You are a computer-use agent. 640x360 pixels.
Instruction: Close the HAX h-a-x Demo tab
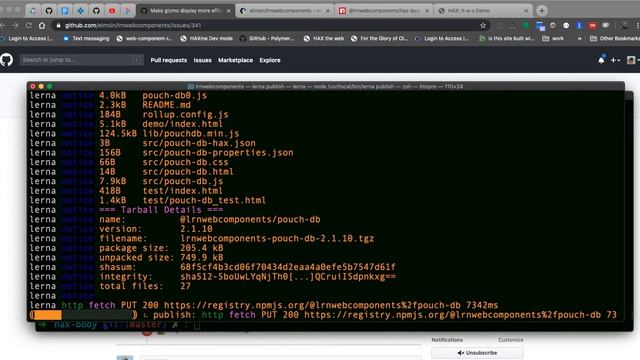click(x=526, y=11)
